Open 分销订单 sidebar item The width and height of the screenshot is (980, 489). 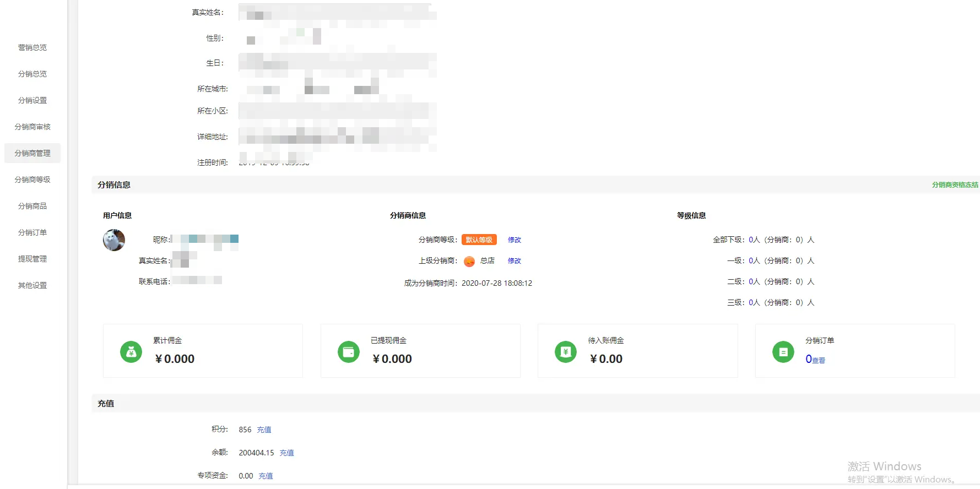tap(33, 232)
